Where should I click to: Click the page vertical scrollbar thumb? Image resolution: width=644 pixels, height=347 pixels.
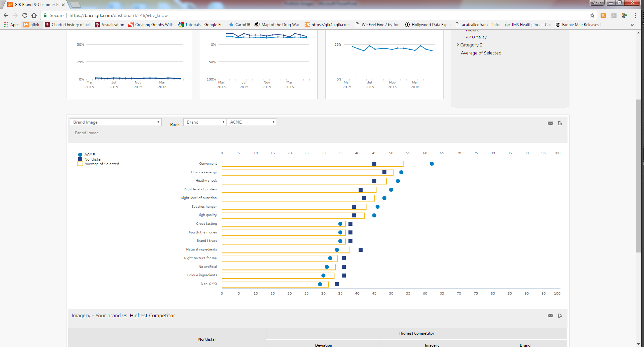point(638,176)
